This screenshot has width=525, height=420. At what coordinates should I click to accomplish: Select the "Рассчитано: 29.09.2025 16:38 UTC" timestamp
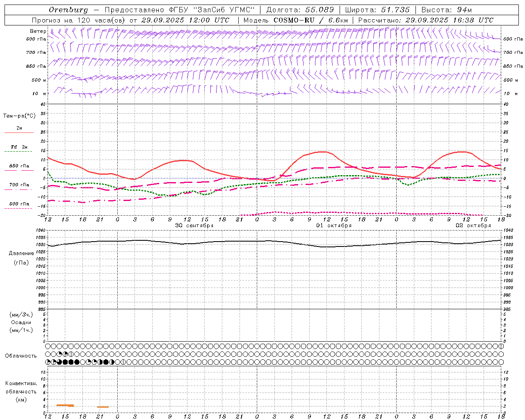coord(426,20)
